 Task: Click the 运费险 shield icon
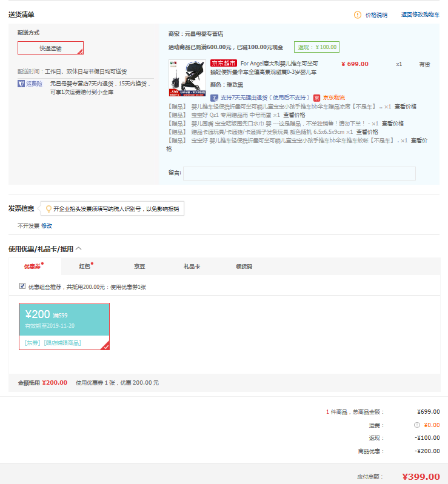[21, 84]
